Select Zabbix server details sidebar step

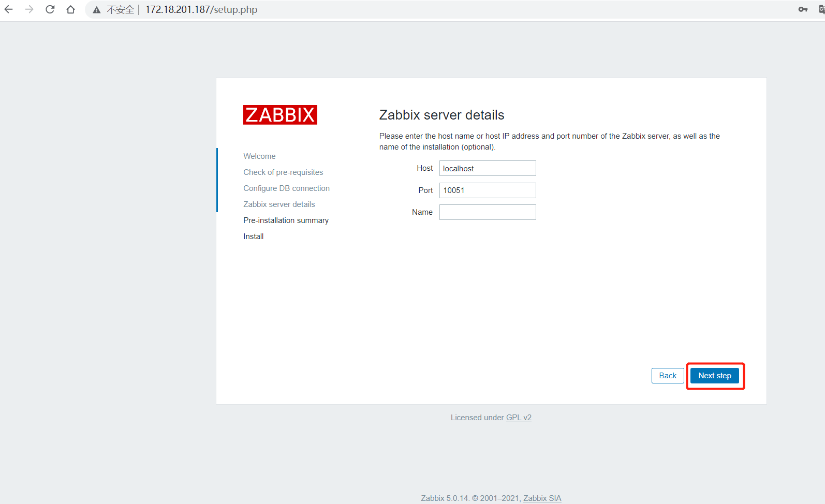tap(279, 204)
